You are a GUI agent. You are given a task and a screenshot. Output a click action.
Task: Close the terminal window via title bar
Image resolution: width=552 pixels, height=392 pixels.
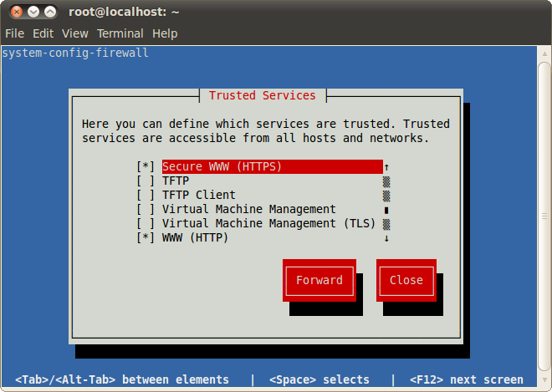click(13, 13)
